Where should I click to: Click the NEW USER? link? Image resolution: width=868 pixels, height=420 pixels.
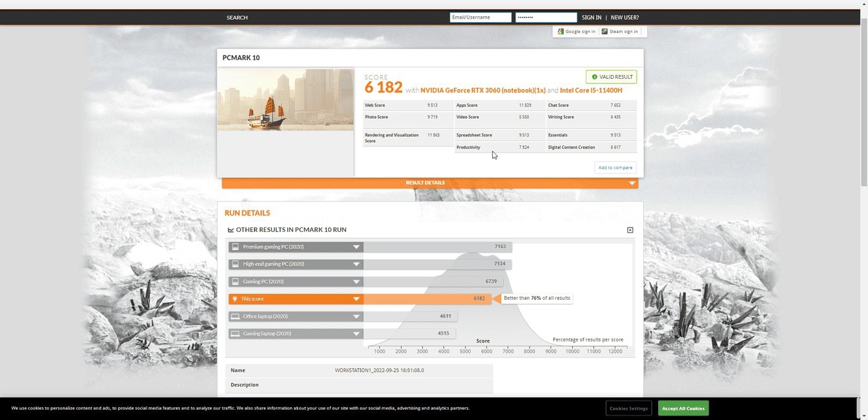point(625,17)
